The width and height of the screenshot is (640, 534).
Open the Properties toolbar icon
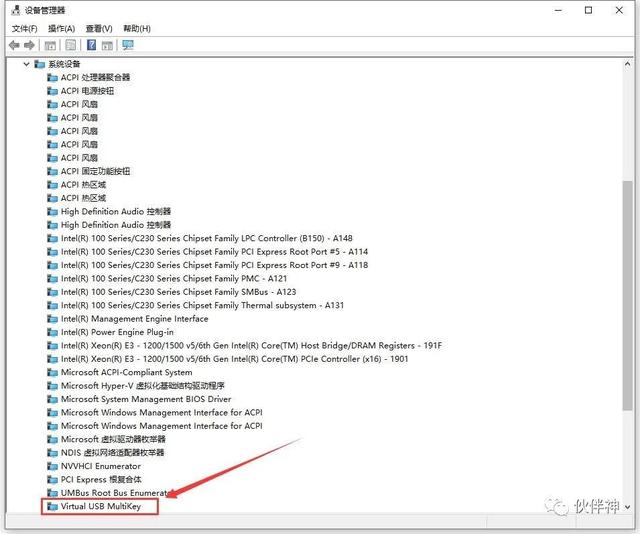point(71,45)
